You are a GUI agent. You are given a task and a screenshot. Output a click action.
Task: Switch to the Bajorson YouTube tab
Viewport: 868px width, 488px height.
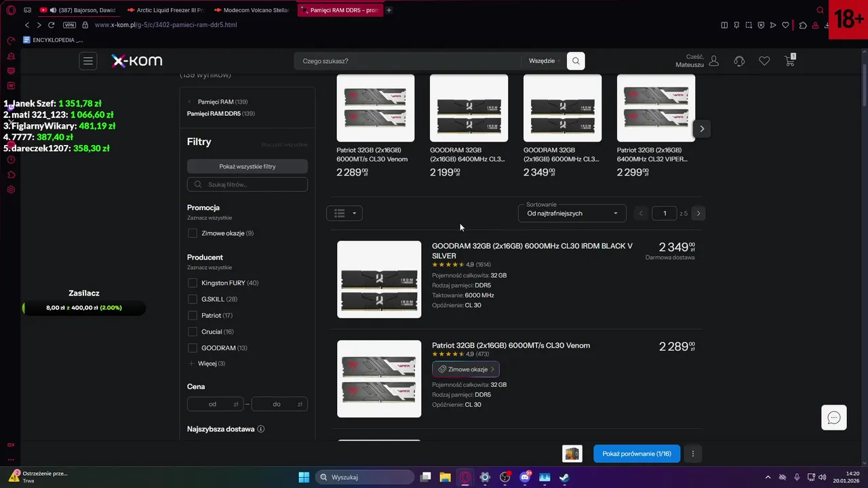point(78,10)
